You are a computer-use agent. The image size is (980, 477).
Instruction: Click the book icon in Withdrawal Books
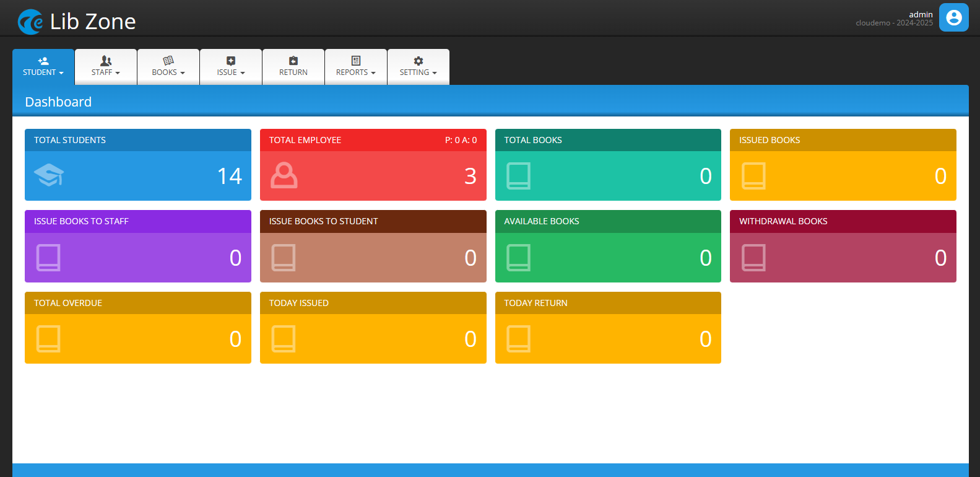coord(753,258)
